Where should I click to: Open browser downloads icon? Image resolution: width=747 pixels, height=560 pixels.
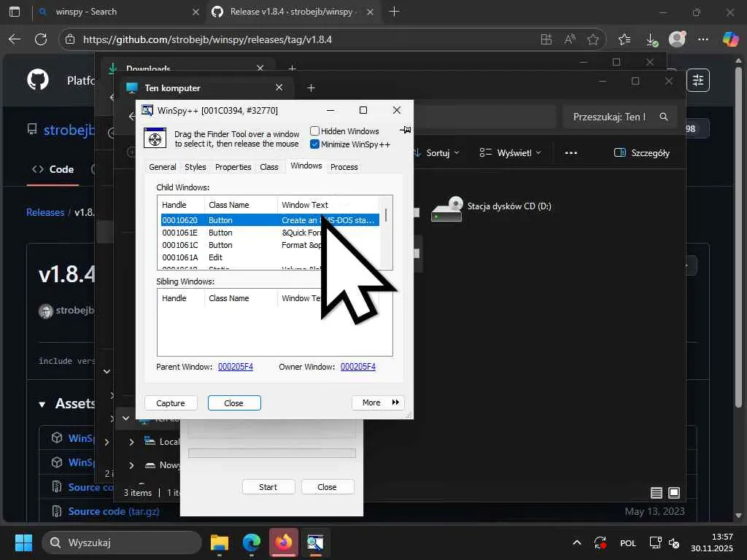[651, 39]
